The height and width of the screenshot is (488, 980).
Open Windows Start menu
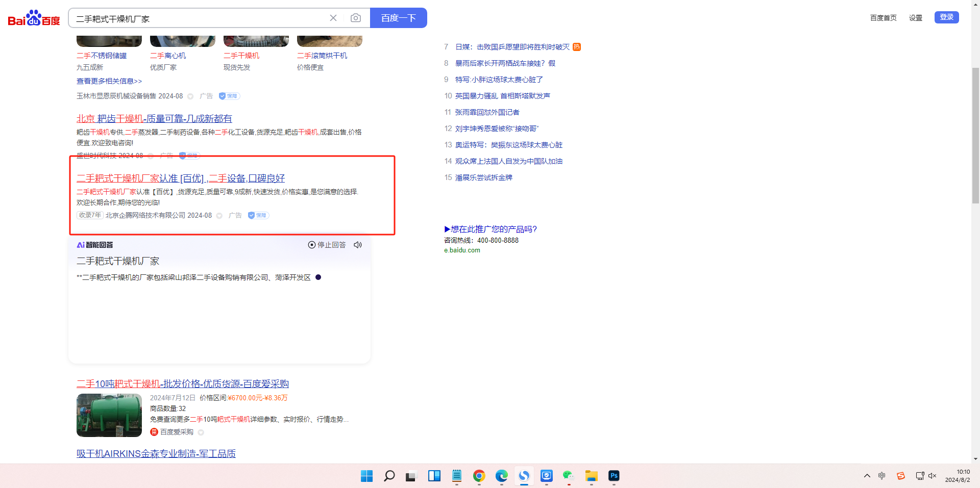366,476
